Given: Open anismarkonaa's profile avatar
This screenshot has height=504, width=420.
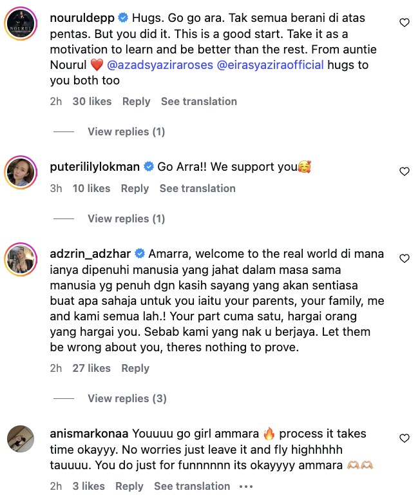Looking at the screenshot, I should coord(21,439).
